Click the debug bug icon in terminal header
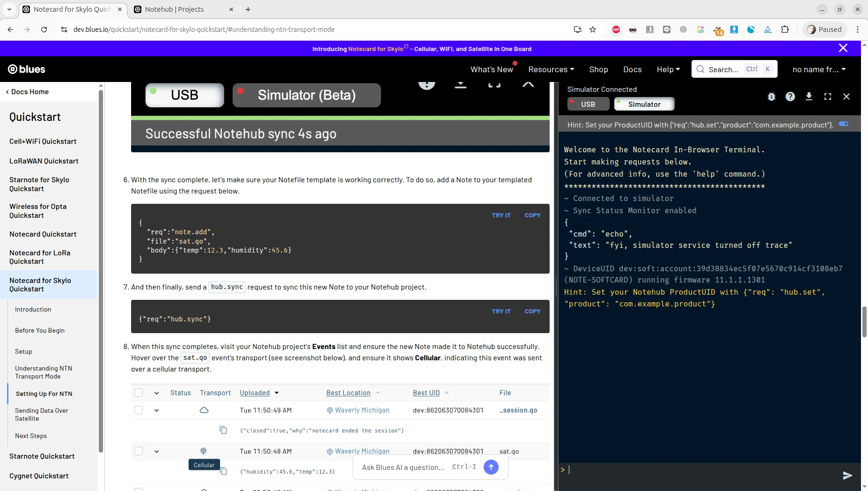 point(772,97)
